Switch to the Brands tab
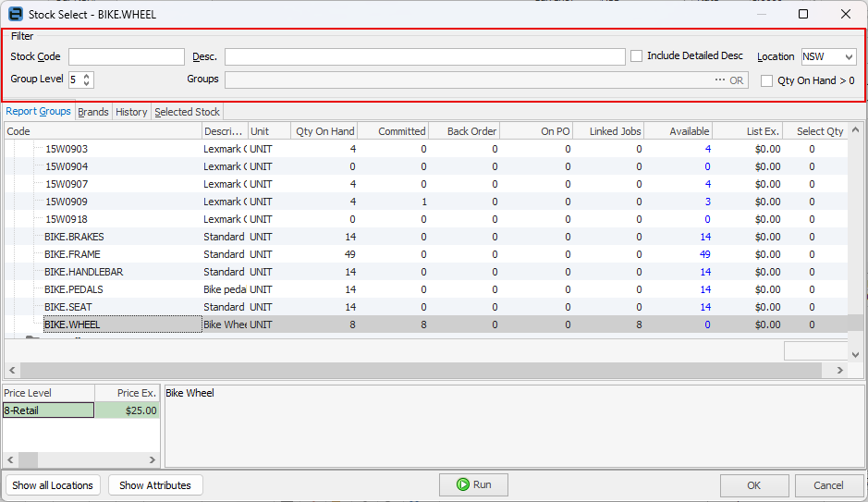This screenshot has width=868, height=502. point(93,112)
